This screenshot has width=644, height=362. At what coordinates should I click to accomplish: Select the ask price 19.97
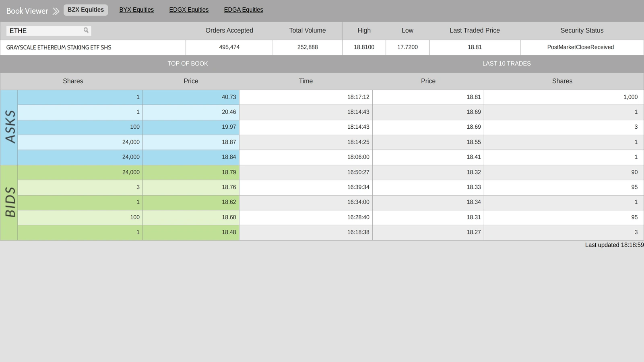(229, 127)
